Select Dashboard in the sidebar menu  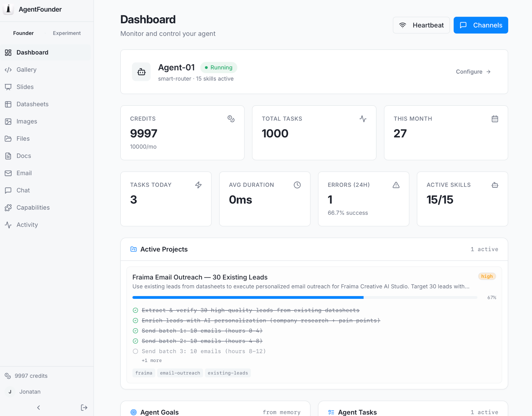45,52
